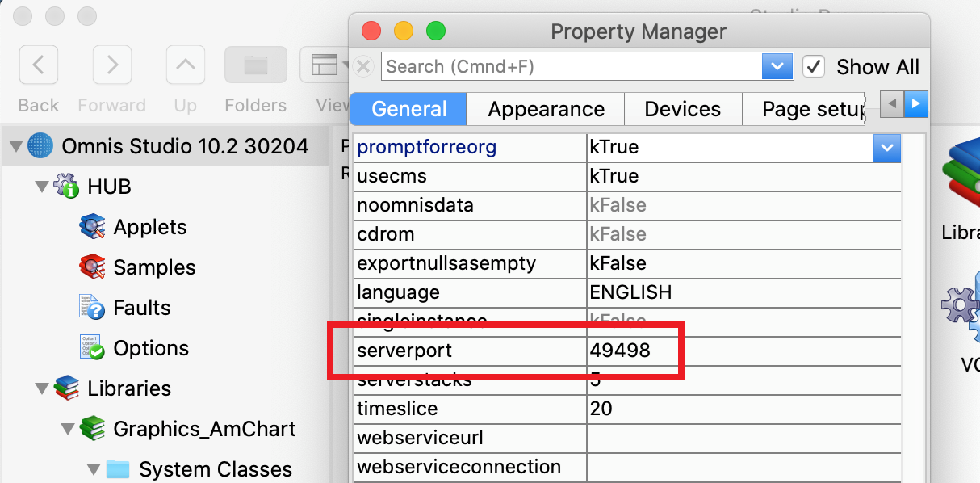Switch to the Appearance tab
The height and width of the screenshot is (483, 980).
547,109
